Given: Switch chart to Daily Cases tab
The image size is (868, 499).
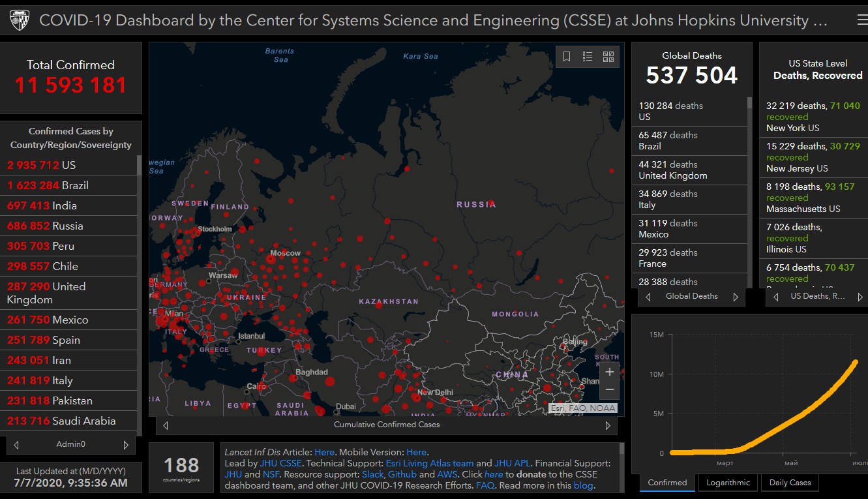Looking at the screenshot, I should pyautogui.click(x=790, y=483).
